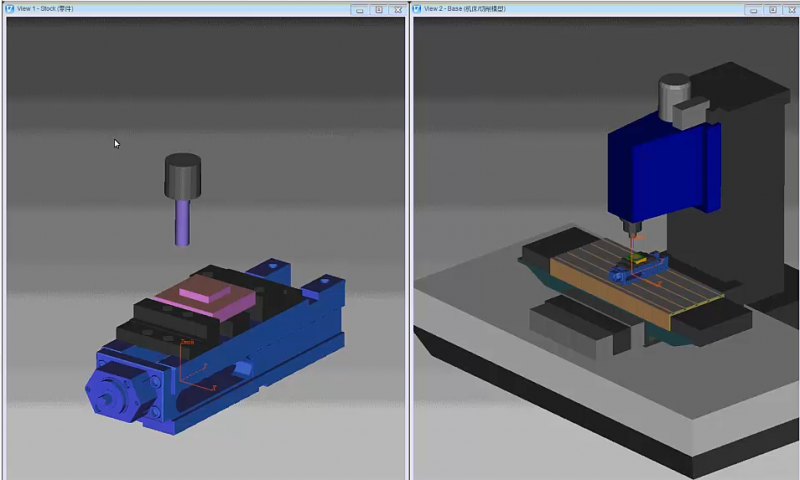Minimize the View 1 Stock window

pyautogui.click(x=361, y=9)
